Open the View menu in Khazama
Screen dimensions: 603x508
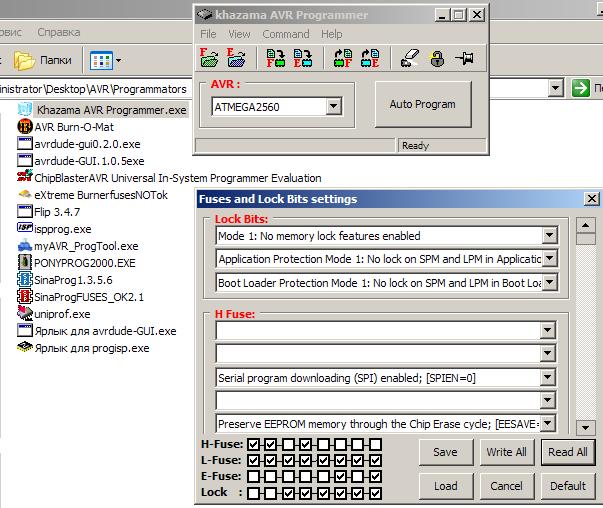[x=239, y=34]
